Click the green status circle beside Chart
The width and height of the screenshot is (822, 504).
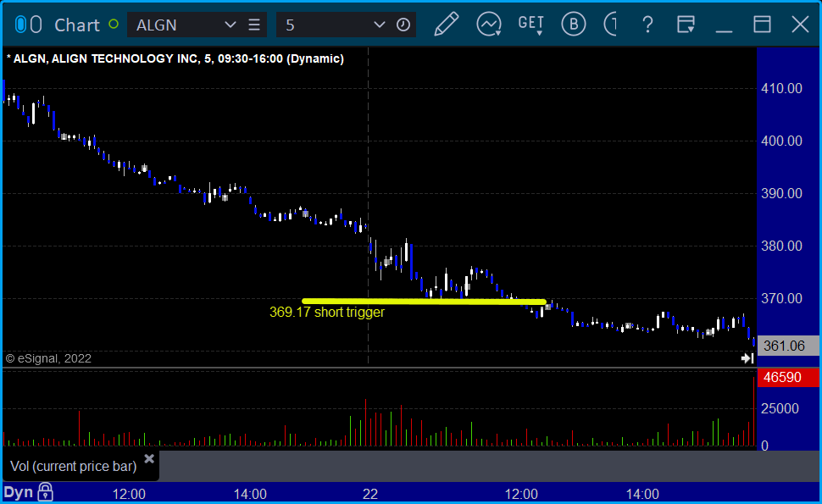click(114, 24)
